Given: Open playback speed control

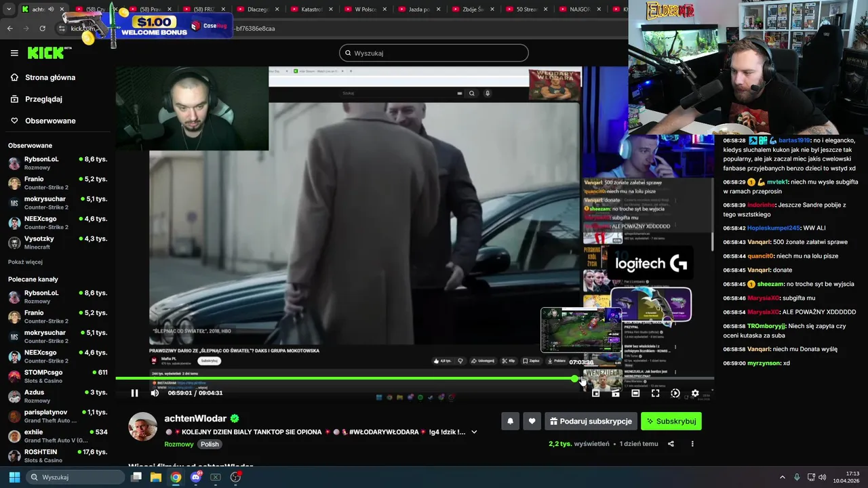Looking at the screenshot, I should point(675,393).
